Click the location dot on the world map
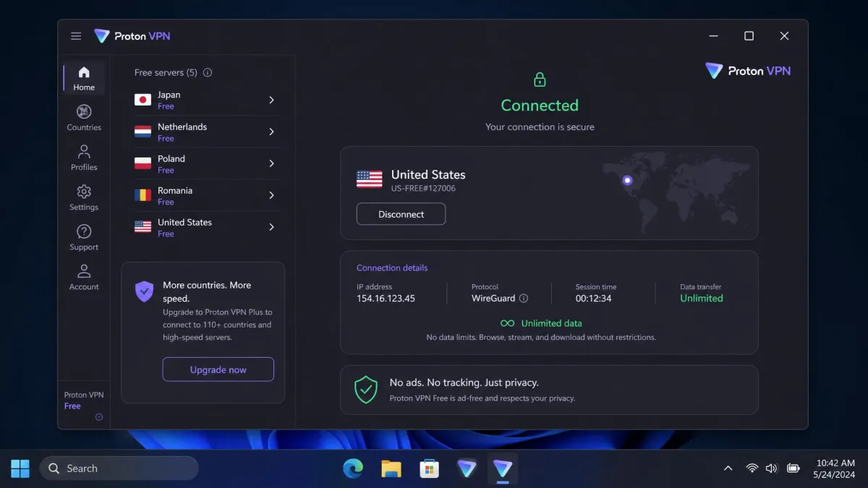The image size is (868, 488). pyautogui.click(x=627, y=181)
